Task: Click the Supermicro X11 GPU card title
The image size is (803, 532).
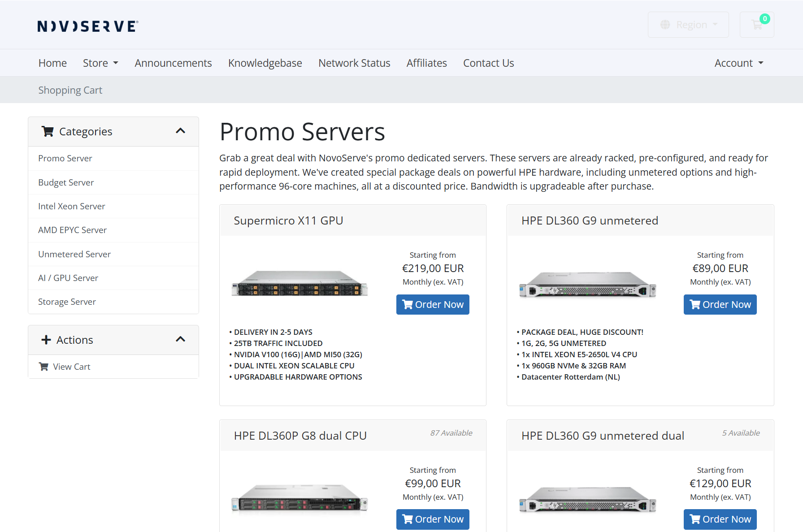Action: click(x=288, y=221)
